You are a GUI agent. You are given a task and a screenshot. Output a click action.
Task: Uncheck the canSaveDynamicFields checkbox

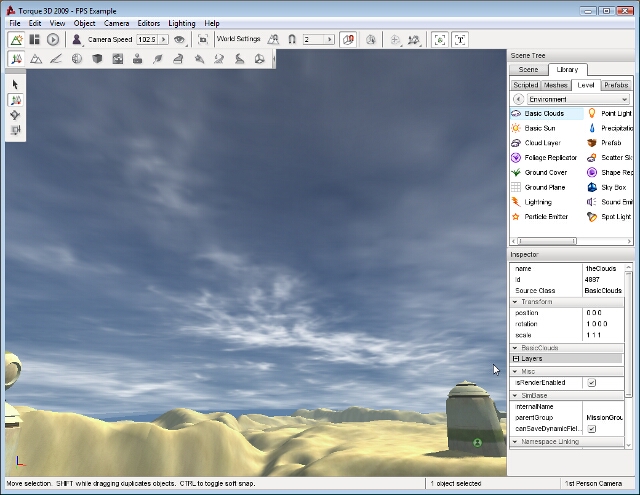click(591, 429)
